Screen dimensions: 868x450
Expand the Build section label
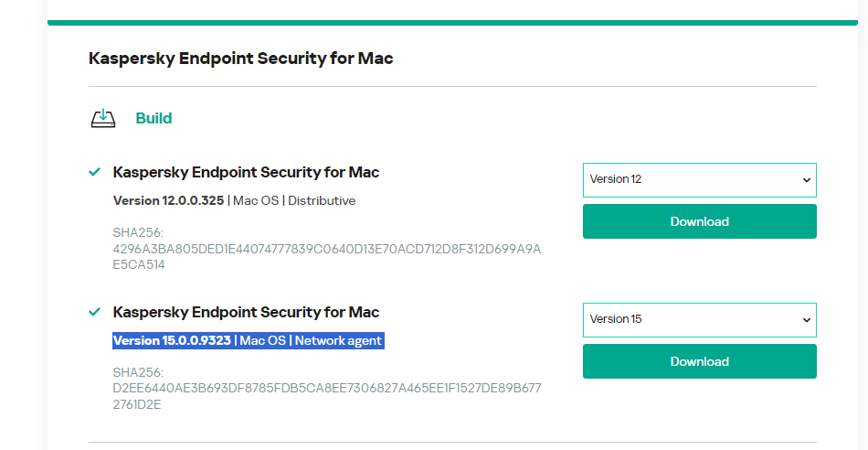(153, 119)
